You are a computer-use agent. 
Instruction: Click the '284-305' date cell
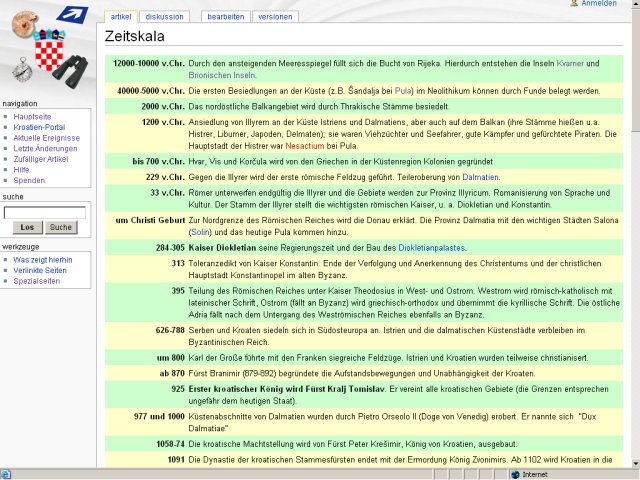170,248
